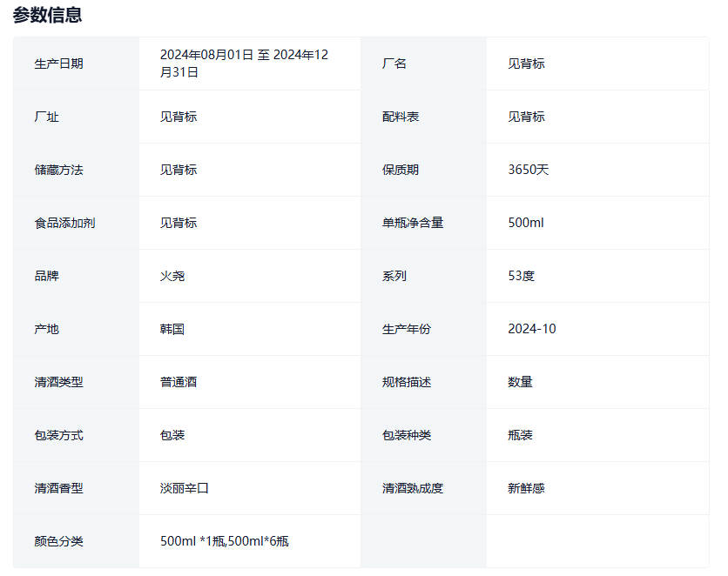
Task: Select the 500ml net content value
Action: pos(525,223)
